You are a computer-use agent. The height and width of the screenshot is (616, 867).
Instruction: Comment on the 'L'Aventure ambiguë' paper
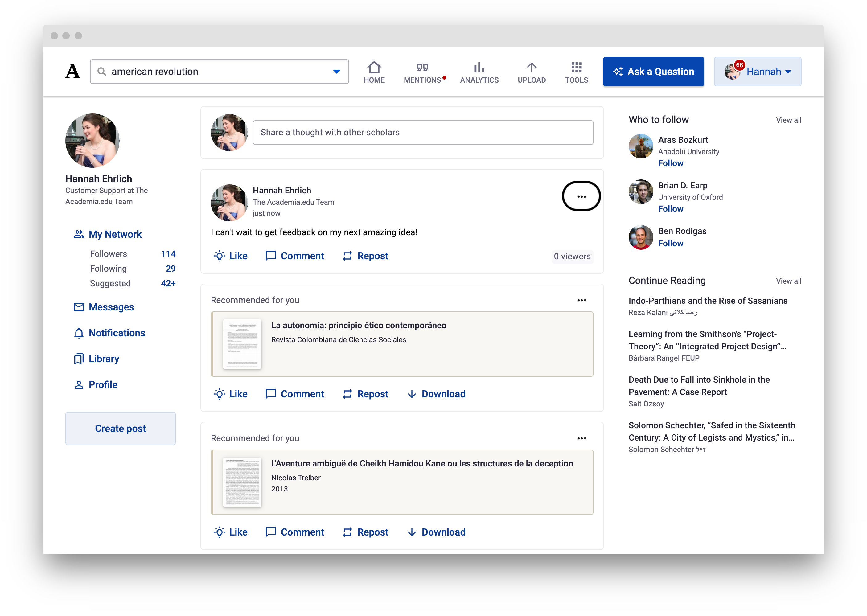[295, 532]
